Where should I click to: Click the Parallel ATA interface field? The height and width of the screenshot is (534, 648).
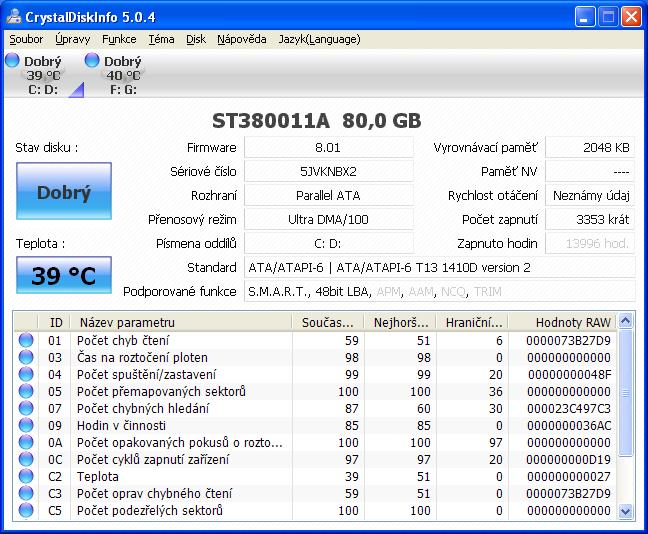[x=329, y=195]
